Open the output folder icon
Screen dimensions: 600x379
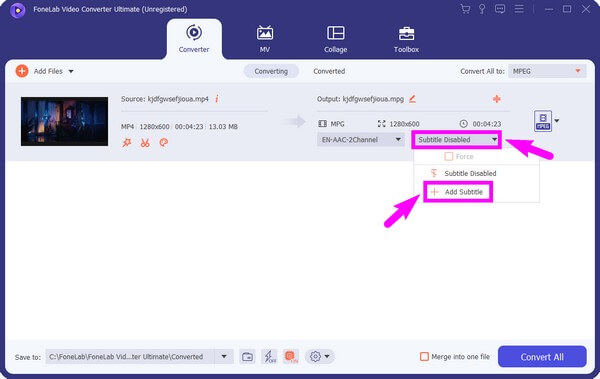pos(248,357)
